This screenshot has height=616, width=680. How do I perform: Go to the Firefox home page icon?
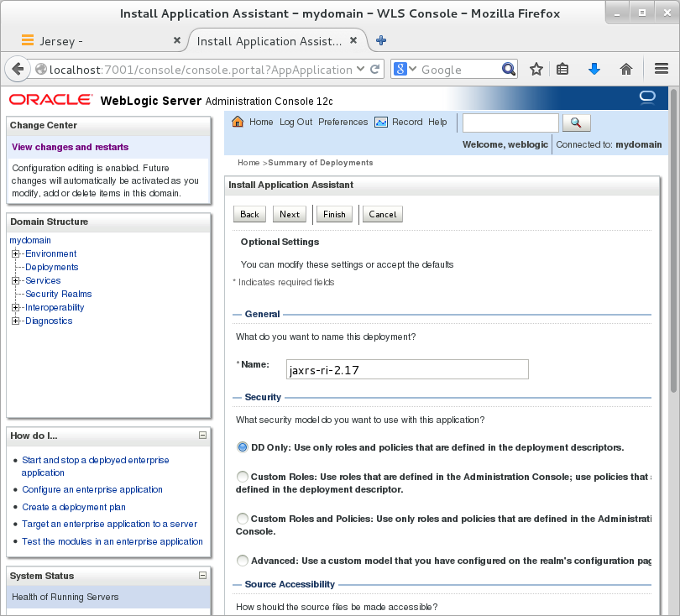[x=625, y=69]
